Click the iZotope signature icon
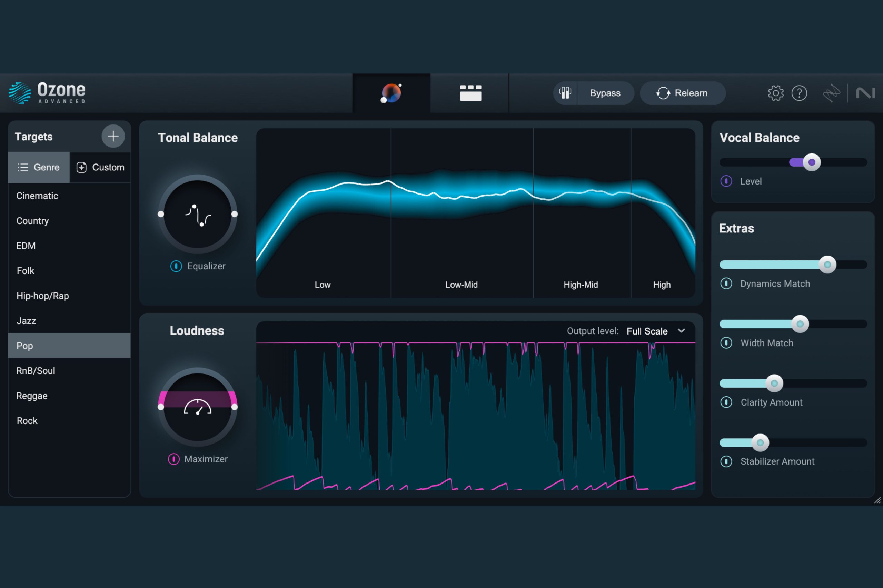The width and height of the screenshot is (883, 588). pyautogui.click(x=831, y=93)
